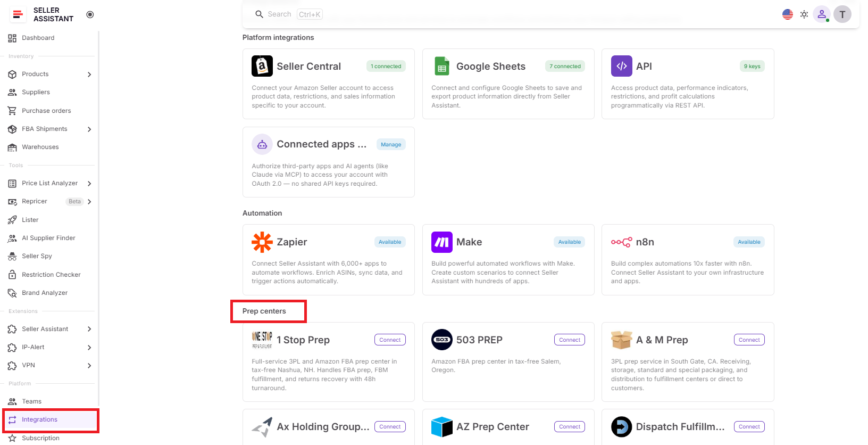
Task: Open the Subscription menu item
Action: [51, 438]
